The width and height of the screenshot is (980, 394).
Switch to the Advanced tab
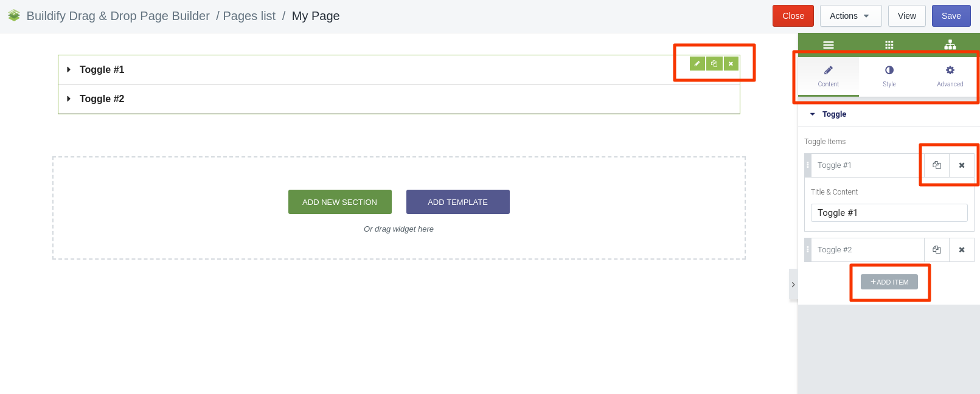tap(950, 76)
